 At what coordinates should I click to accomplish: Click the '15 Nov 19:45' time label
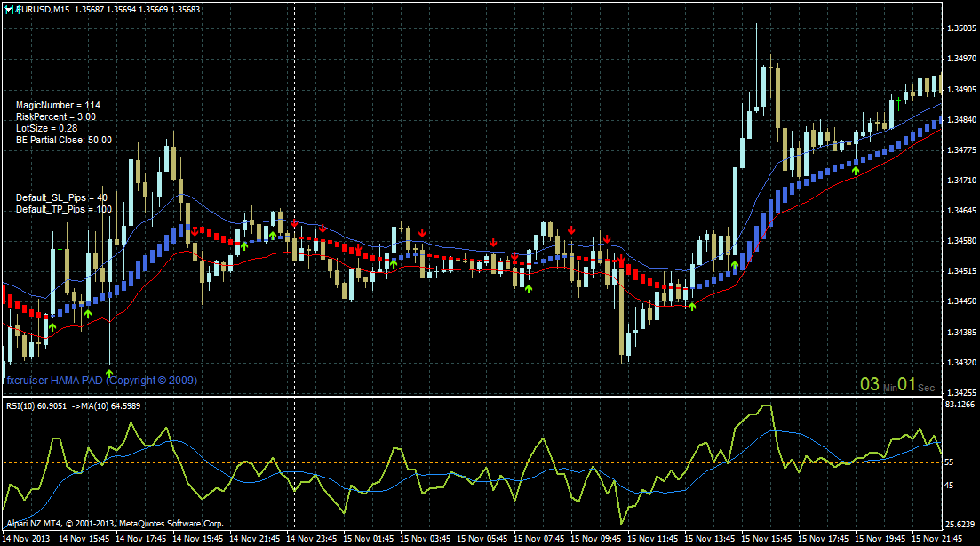[x=880, y=539]
